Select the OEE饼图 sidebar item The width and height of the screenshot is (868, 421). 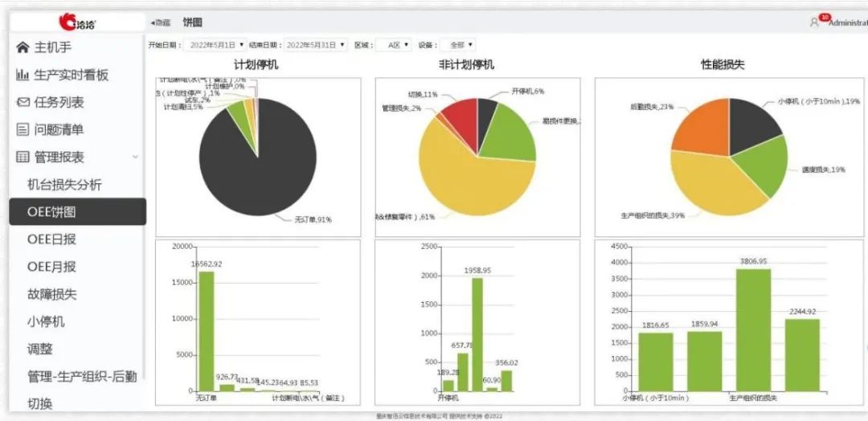77,212
